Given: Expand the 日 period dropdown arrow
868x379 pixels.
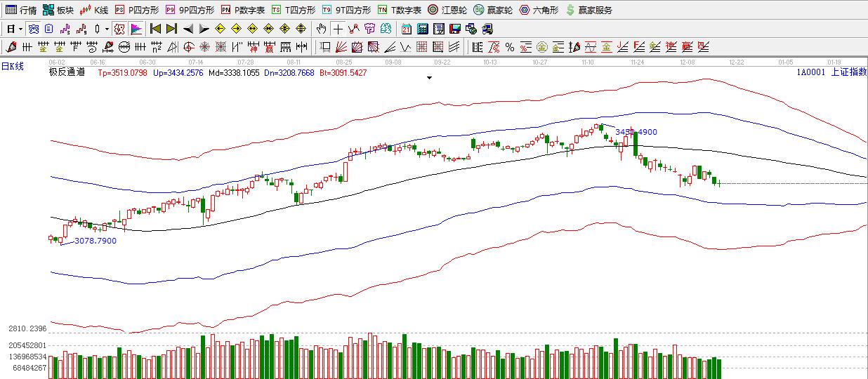Looking at the screenshot, I should pos(20,29).
